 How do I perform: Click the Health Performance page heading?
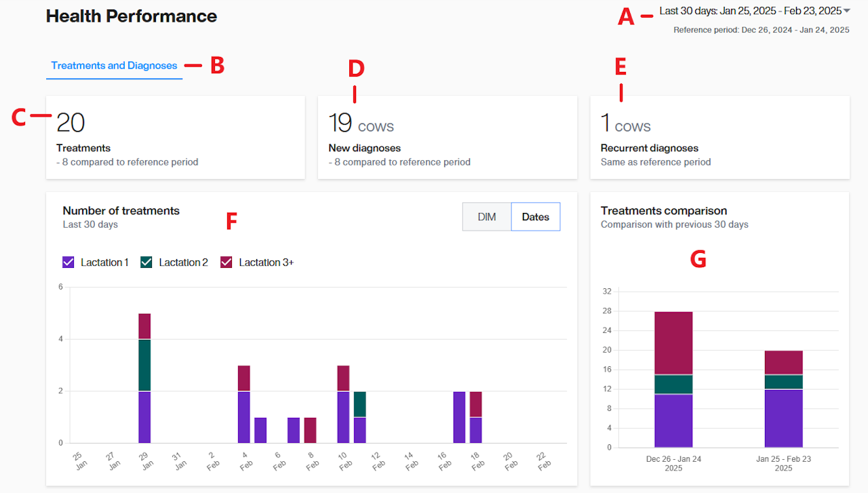pyautogui.click(x=132, y=16)
